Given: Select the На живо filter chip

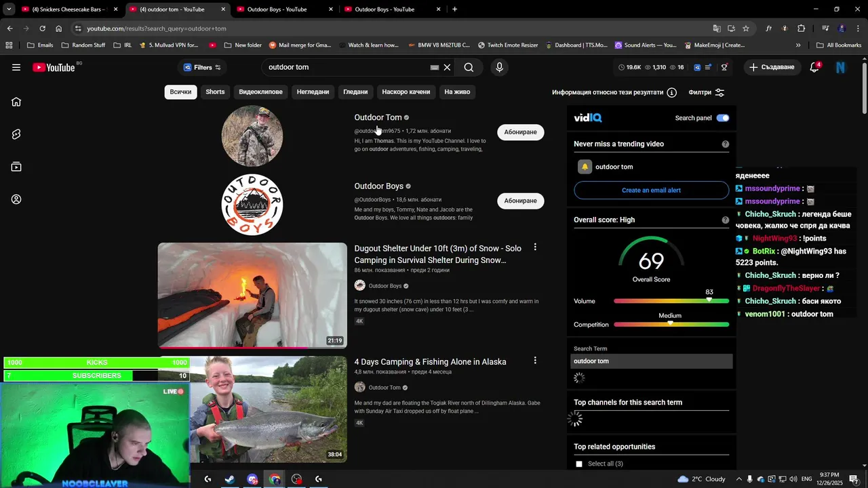Looking at the screenshot, I should point(457,92).
